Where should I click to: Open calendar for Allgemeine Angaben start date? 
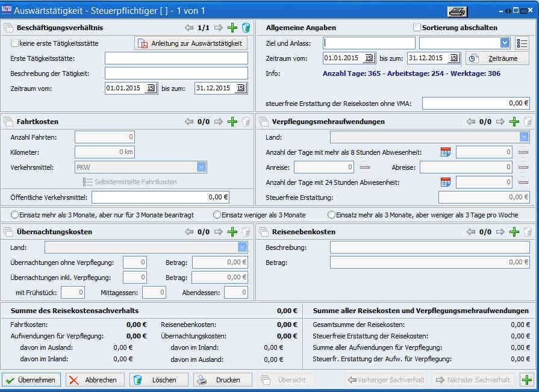[x=369, y=58]
